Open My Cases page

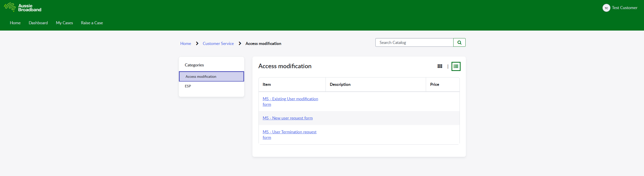64,23
